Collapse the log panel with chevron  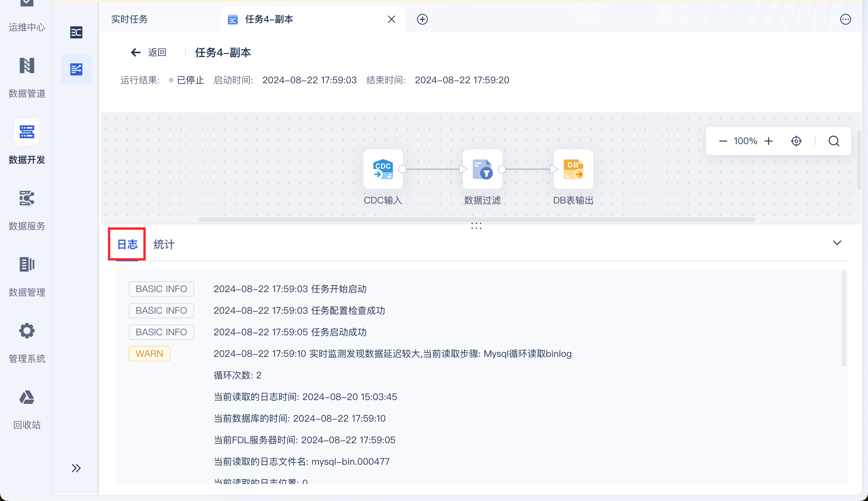(x=837, y=243)
